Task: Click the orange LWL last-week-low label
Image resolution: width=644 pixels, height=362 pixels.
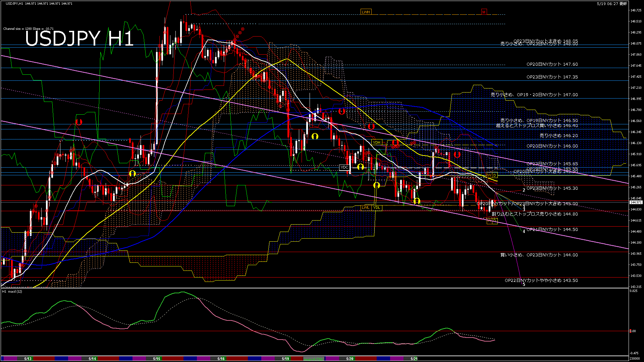Action: coord(366,207)
